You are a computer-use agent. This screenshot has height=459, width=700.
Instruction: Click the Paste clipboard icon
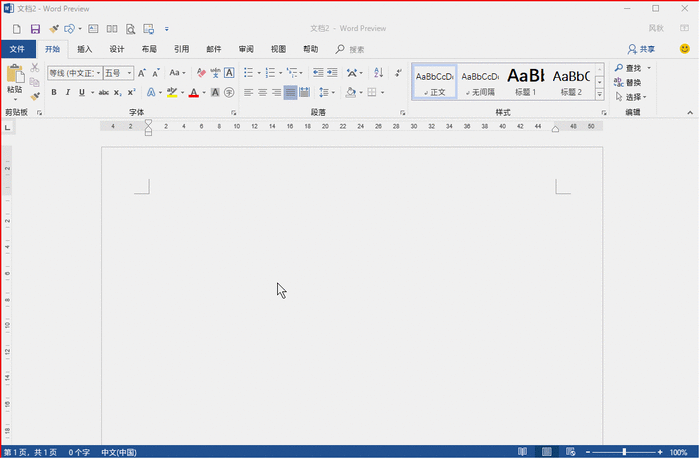click(15, 74)
